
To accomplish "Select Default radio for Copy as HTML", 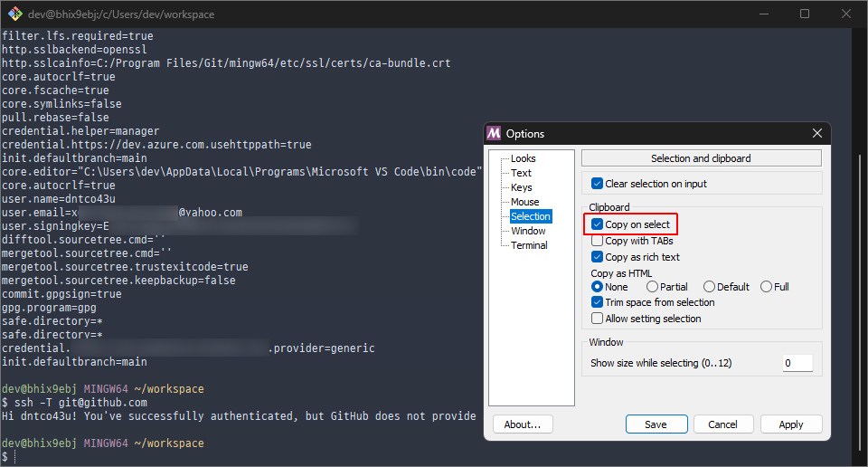I will point(709,287).
